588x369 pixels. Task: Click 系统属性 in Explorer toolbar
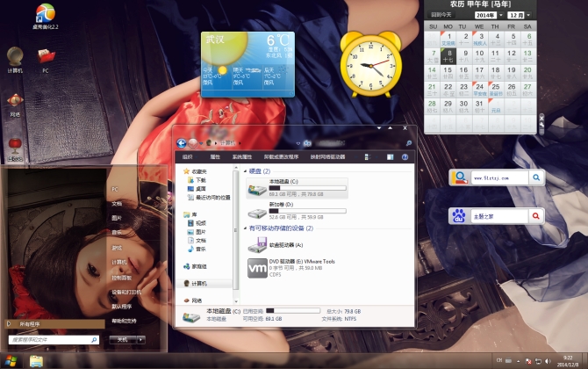click(242, 157)
